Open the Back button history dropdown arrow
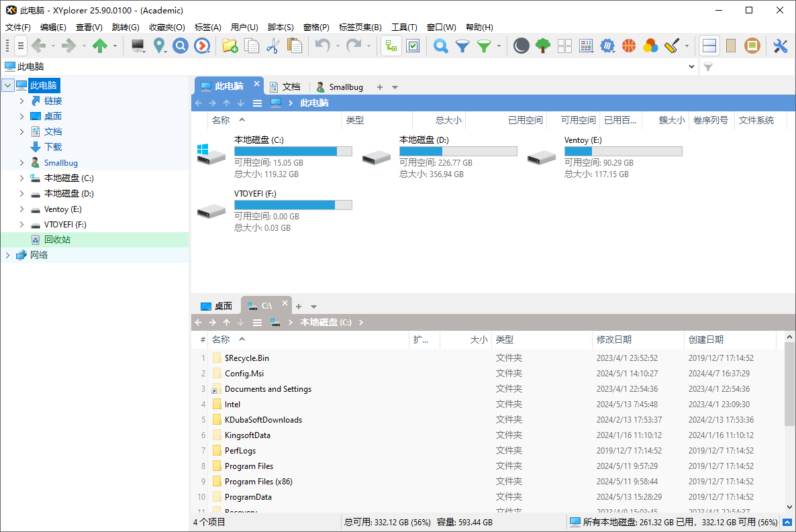The width and height of the screenshot is (796, 532). click(53, 46)
